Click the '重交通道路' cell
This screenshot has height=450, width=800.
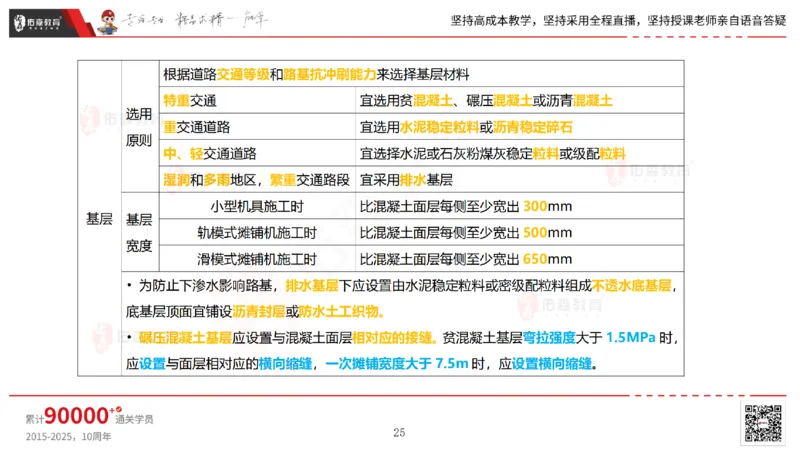[257, 127]
